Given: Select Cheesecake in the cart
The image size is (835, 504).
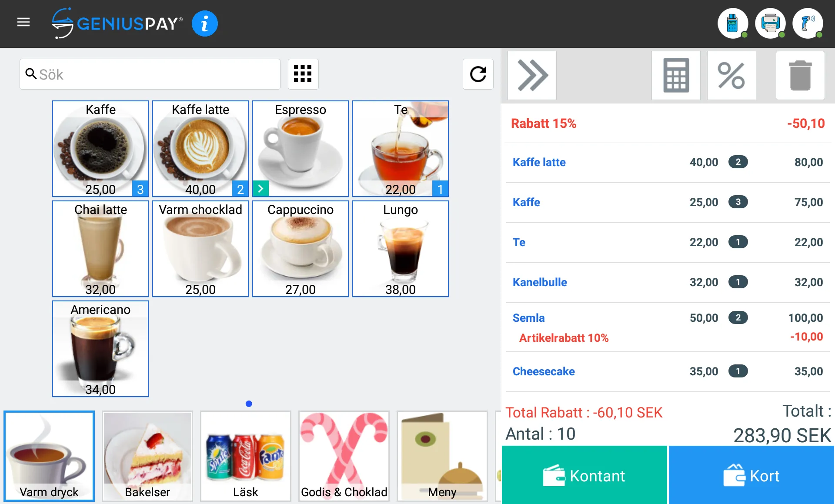Looking at the screenshot, I should pyautogui.click(x=668, y=371).
